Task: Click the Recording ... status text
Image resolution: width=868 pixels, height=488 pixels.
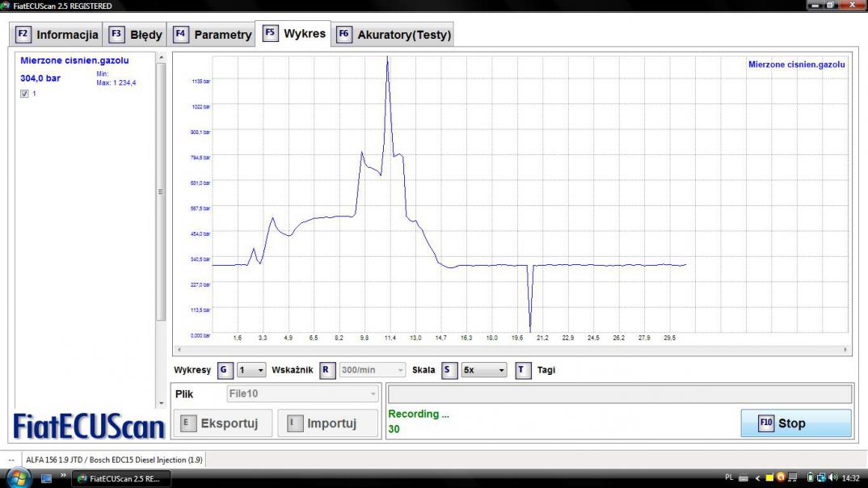Action: 419,414
